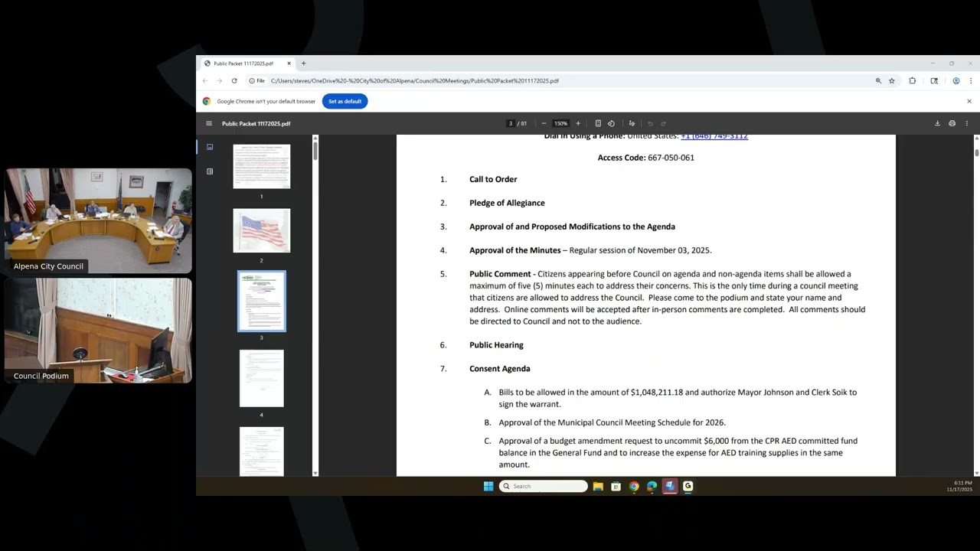Click the Set as default button
980x551 pixels.
pyautogui.click(x=345, y=101)
